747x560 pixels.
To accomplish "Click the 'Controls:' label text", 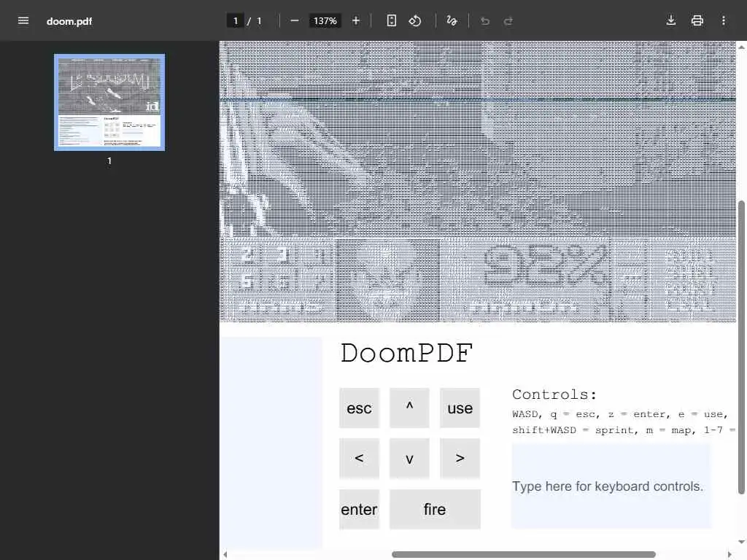I will (x=554, y=394).
